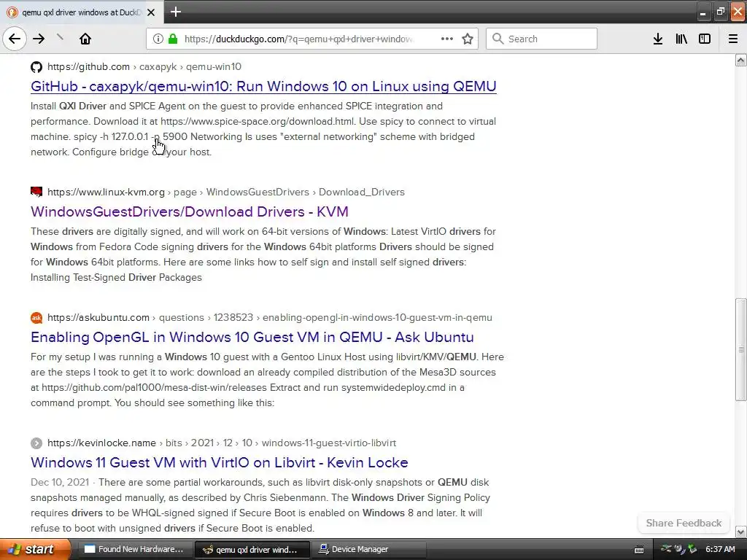Click the page scrollbar down arrow
Viewport: 747px width, 560px height.
tap(741, 532)
